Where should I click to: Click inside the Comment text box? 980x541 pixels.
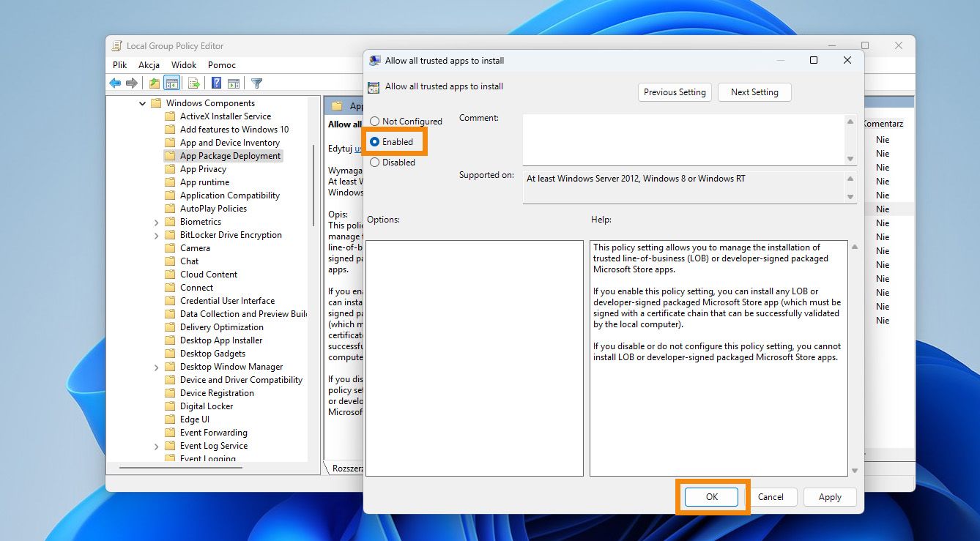click(x=683, y=140)
